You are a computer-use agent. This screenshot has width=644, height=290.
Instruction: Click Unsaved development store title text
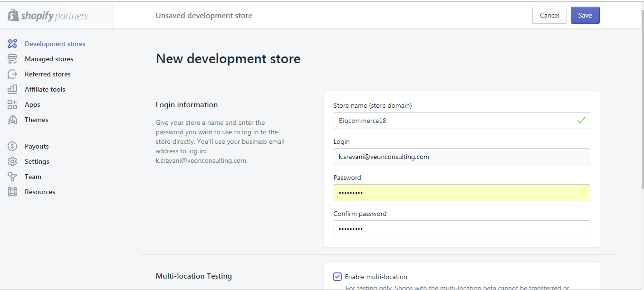[204, 15]
